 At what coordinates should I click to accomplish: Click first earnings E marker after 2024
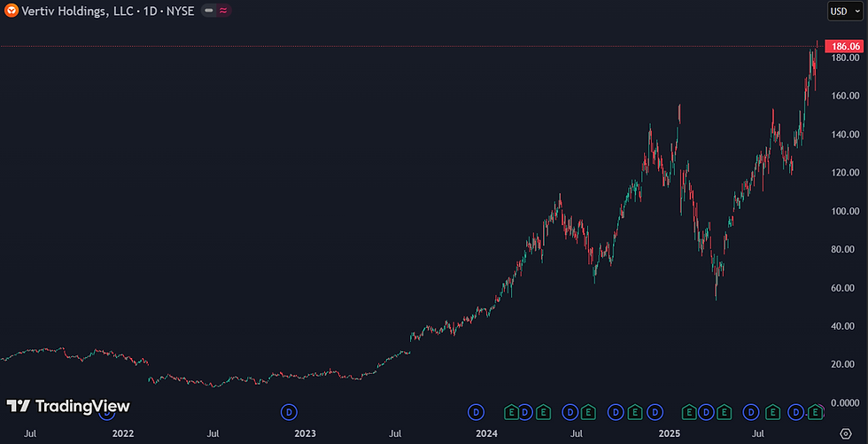[512, 412]
